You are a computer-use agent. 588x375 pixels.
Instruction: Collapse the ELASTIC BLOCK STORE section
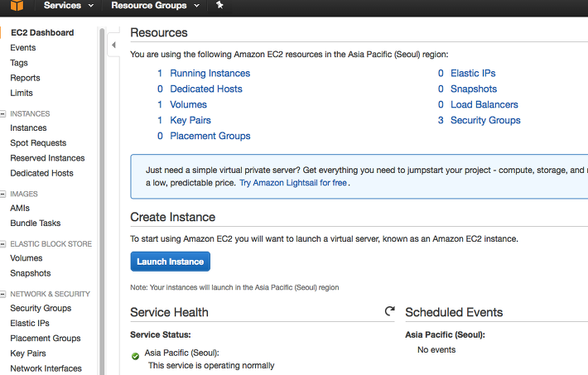click(2, 243)
